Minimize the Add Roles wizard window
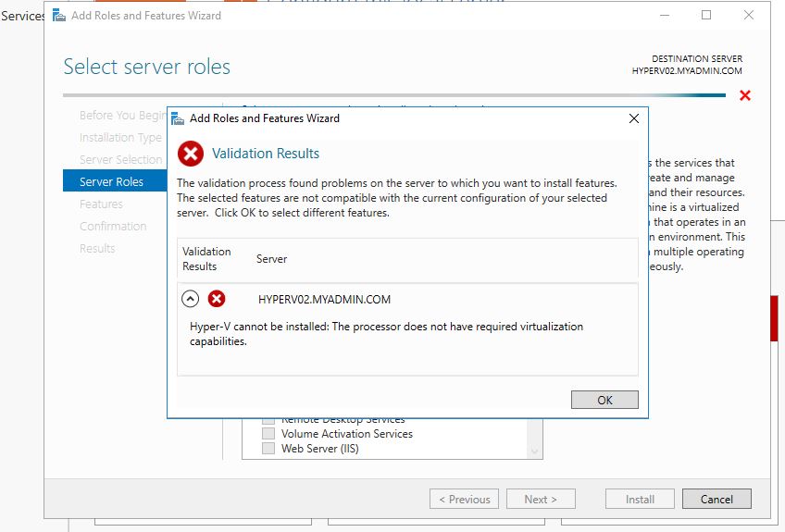Screen dimensions: 785x532 point(665,15)
